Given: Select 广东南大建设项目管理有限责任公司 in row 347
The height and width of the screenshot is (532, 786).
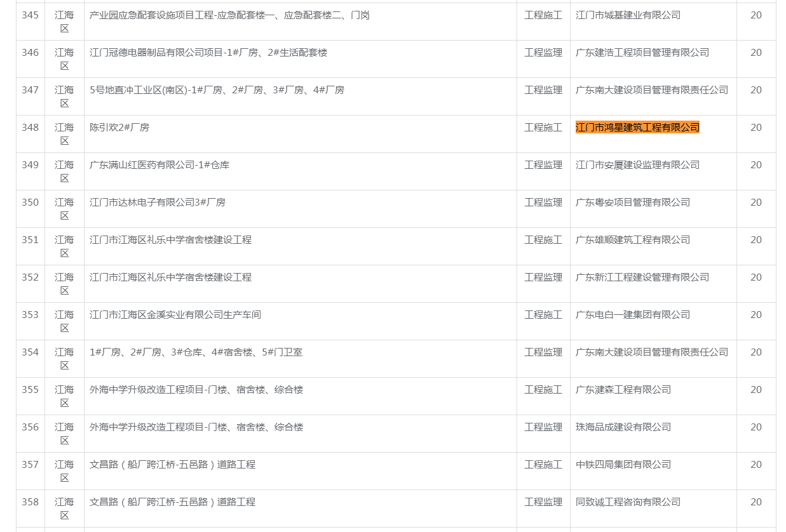Looking at the screenshot, I should (x=652, y=90).
